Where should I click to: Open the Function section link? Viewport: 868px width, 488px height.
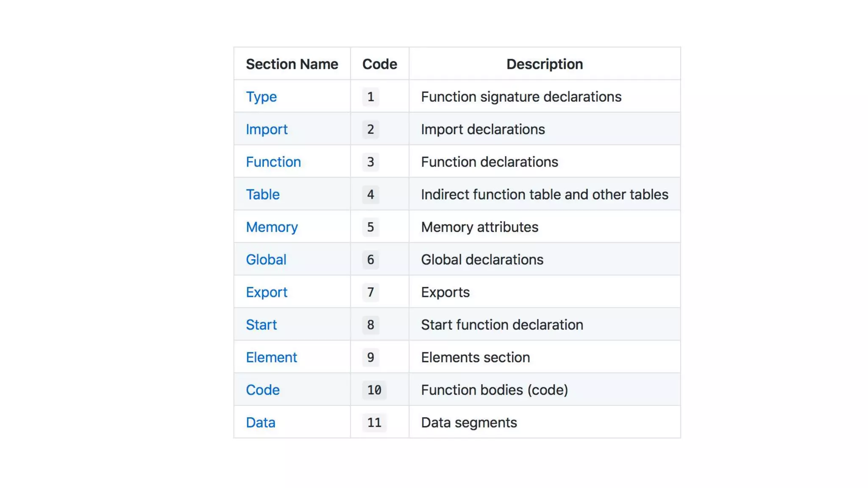click(x=273, y=162)
